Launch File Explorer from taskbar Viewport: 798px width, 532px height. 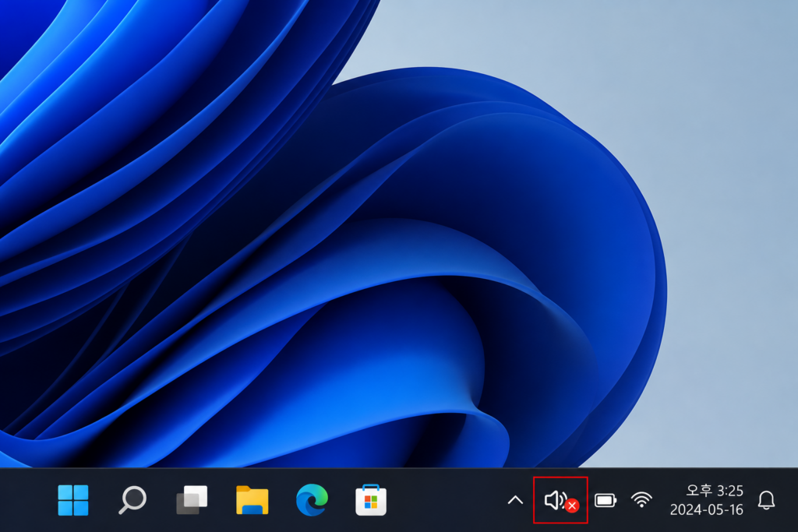coord(252,500)
